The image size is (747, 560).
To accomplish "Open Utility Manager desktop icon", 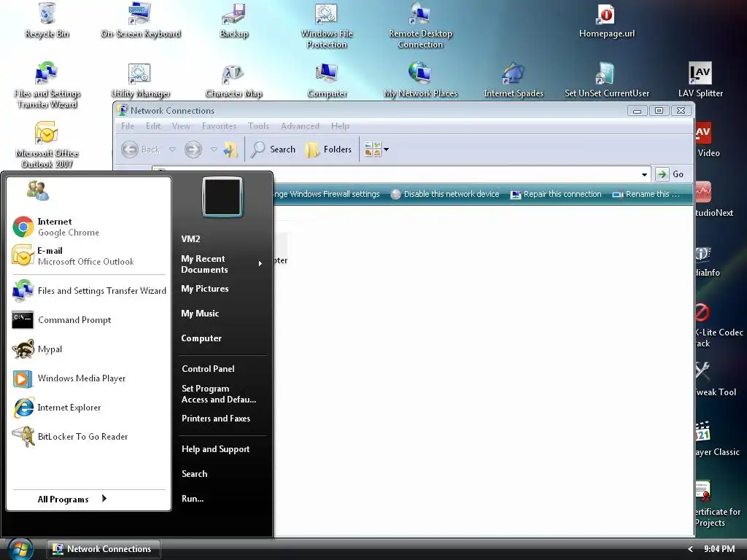I will [x=140, y=80].
